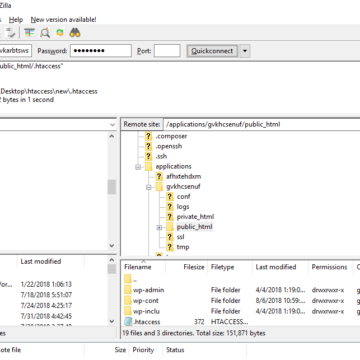Click local file dated 7/18/2018 5:51:07
The height and width of the screenshot is (360, 360).
click(x=46, y=295)
